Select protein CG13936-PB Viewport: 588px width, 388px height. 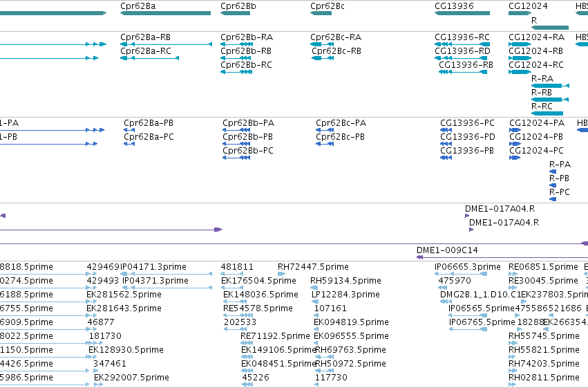pyautogui.click(x=467, y=151)
